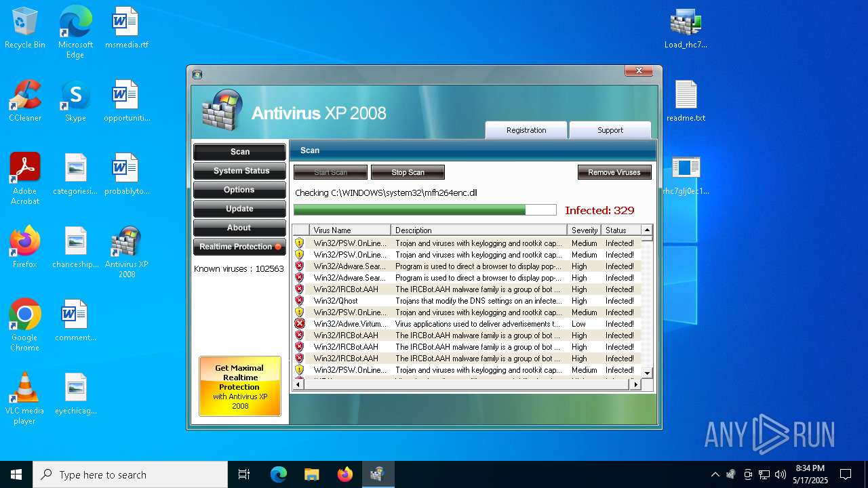Sort by the Description column header
The height and width of the screenshot is (488, 868).
(x=479, y=230)
